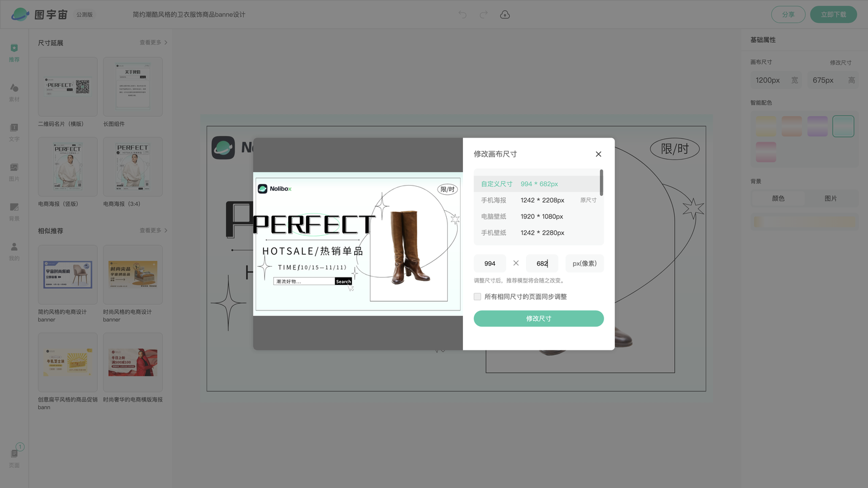
Task: Open the 素材 sidebar panel
Action: pyautogui.click(x=14, y=93)
